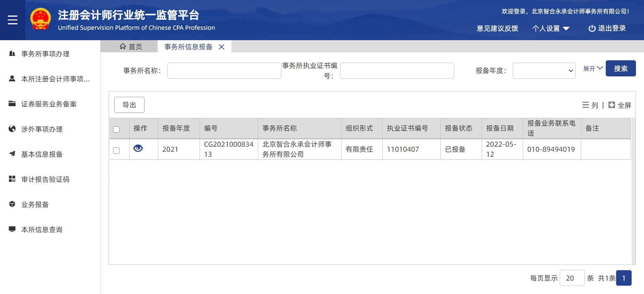Click the 事务所名称 input field
The width and height of the screenshot is (644, 294).
click(224, 71)
